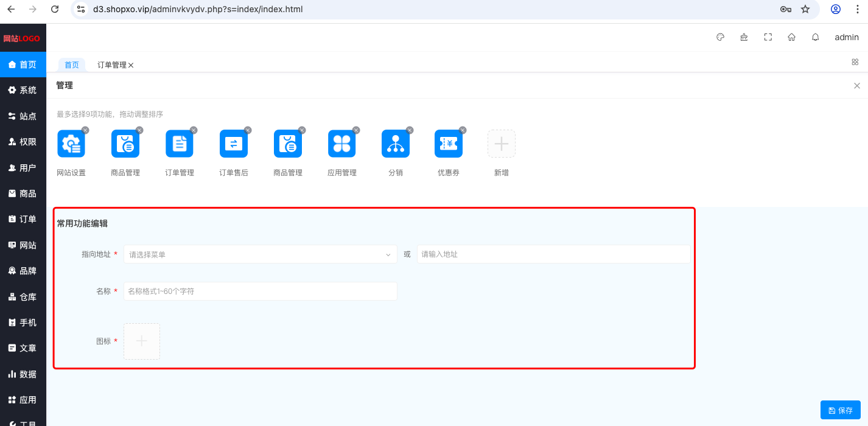868x426 pixels.
Task: Close the 管理 panel
Action: [x=857, y=86]
